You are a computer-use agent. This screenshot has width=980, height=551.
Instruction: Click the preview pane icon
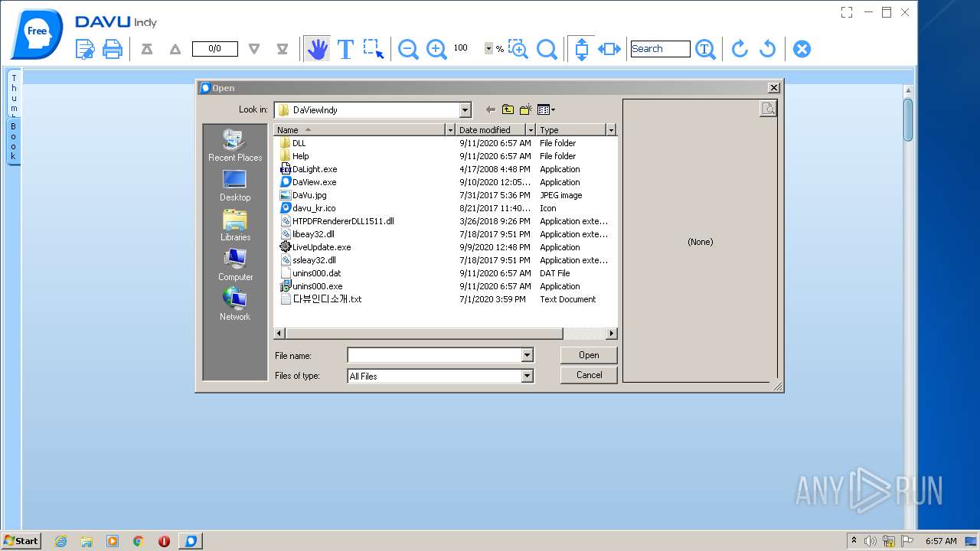pyautogui.click(x=768, y=109)
